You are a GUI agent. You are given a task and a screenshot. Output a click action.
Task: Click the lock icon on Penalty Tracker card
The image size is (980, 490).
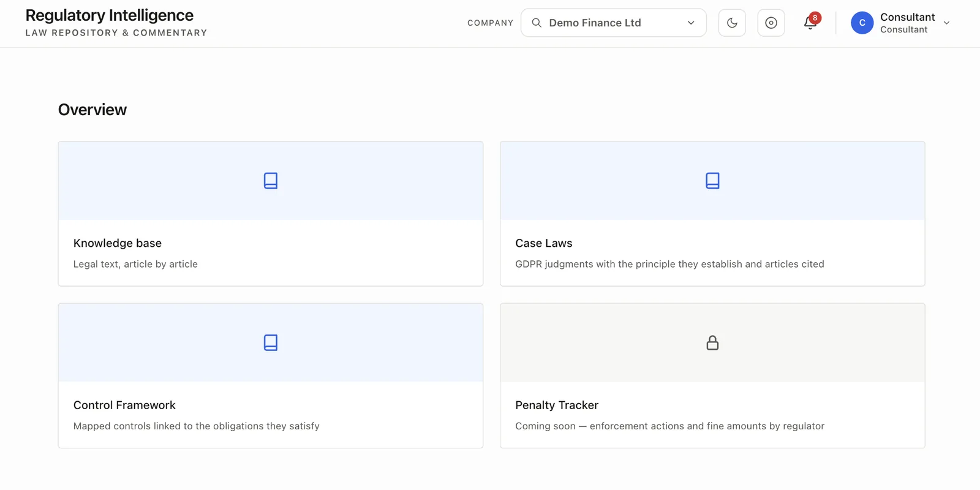coord(712,342)
